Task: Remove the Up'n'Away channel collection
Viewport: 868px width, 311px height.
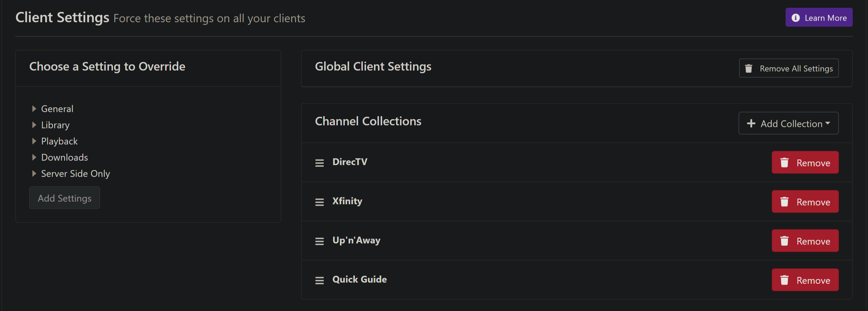Action: 805,241
